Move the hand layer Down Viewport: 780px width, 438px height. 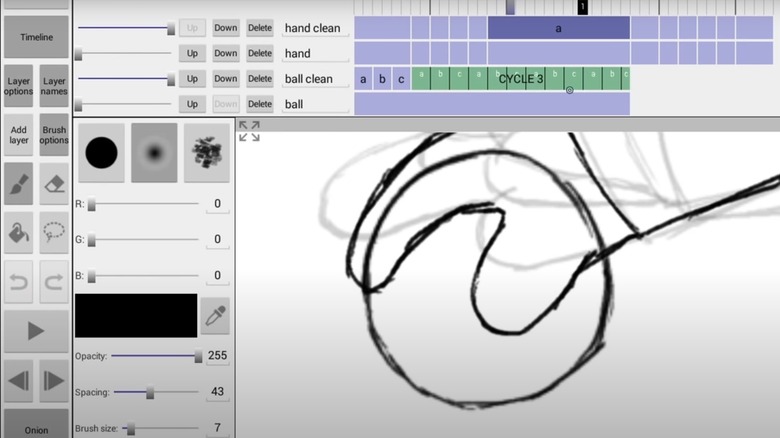point(225,53)
